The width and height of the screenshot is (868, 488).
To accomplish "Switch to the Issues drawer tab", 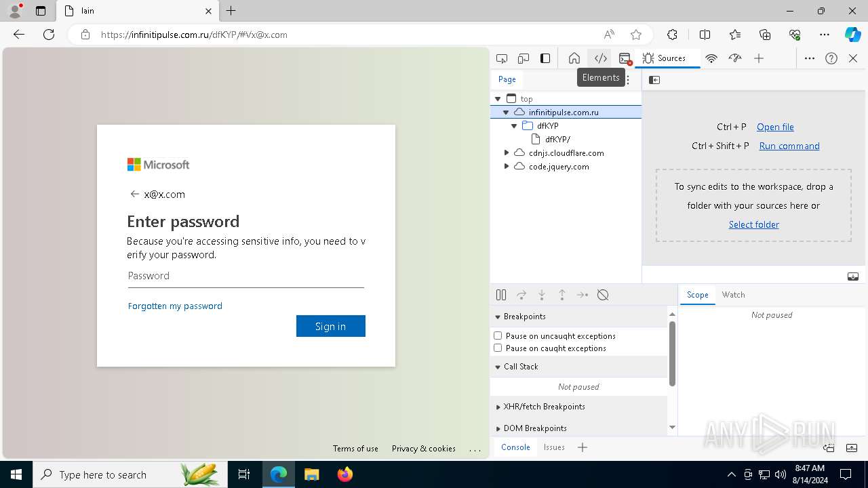I will pyautogui.click(x=554, y=447).
